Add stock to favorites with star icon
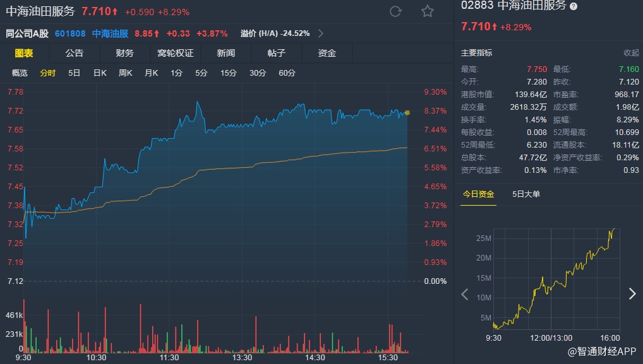Screen dimensions: 643x364 428,11
